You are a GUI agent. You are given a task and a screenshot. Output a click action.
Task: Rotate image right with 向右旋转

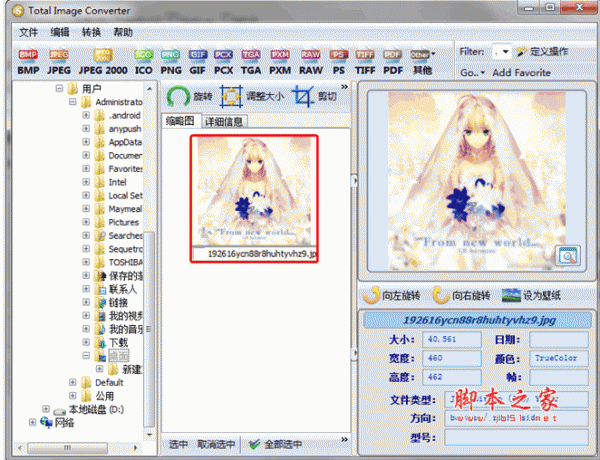click(461, 295)
